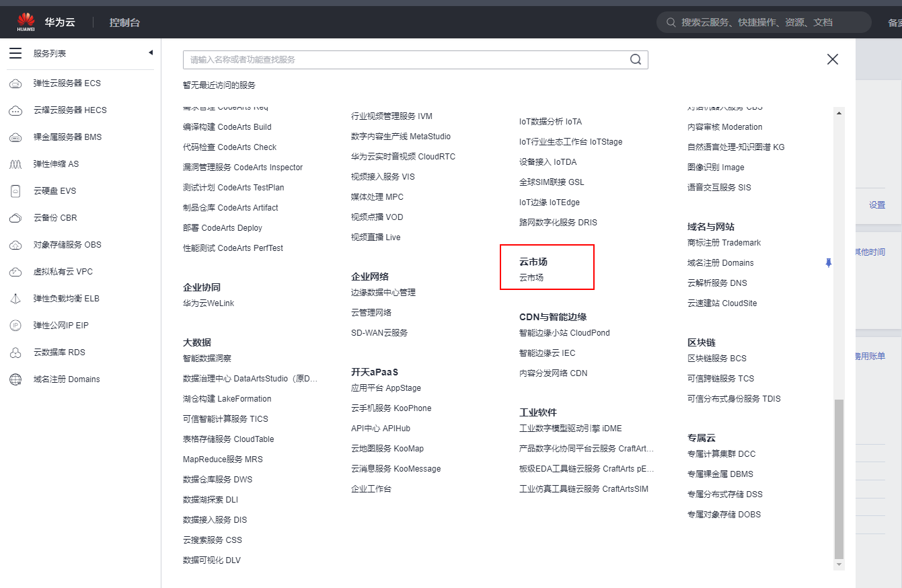Open 云搜索服务 CSS
The width and height of the screenshot is (902, 588).
click(213, 540)
